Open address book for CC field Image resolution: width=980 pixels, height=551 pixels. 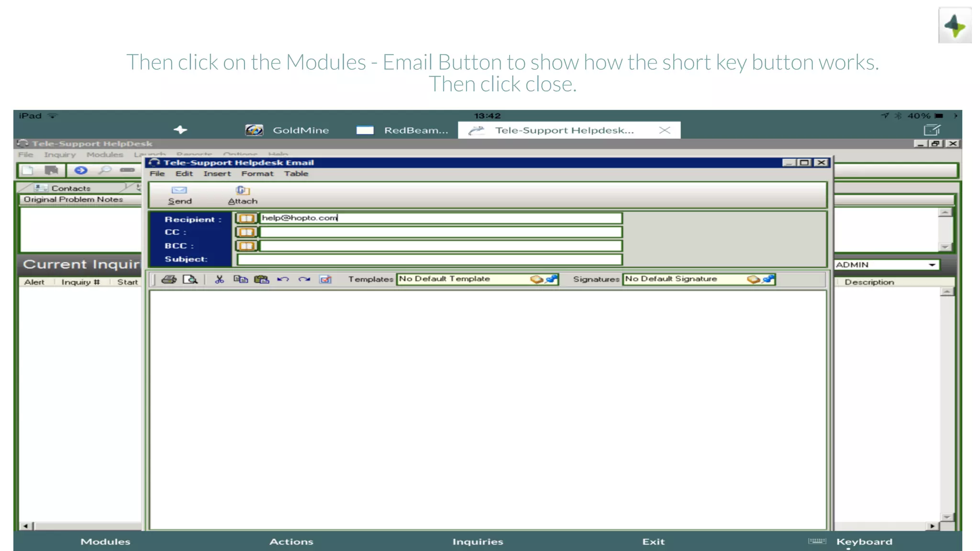246,232
